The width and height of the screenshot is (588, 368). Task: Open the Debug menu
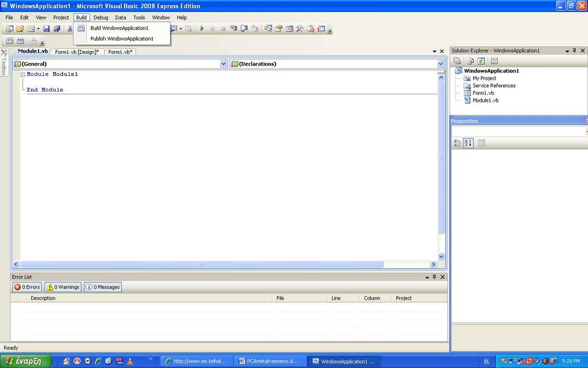point(101,17)
